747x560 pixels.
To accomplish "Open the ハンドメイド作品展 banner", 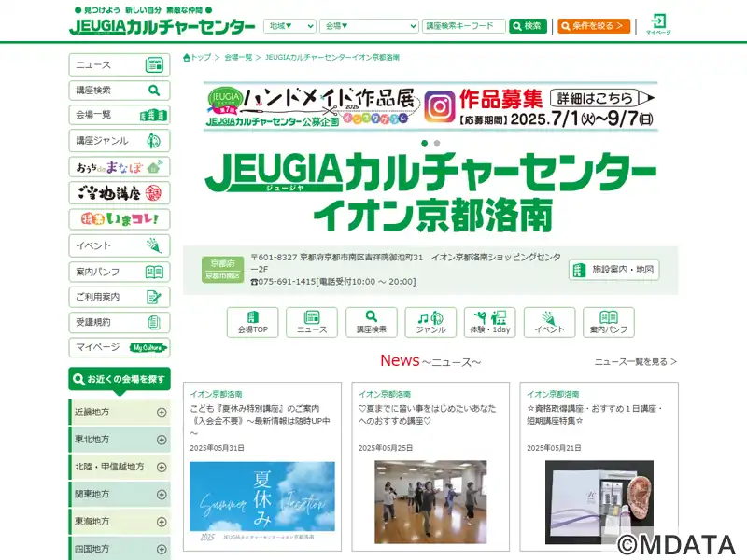I will pyautogui.click(x=430, y=106).
